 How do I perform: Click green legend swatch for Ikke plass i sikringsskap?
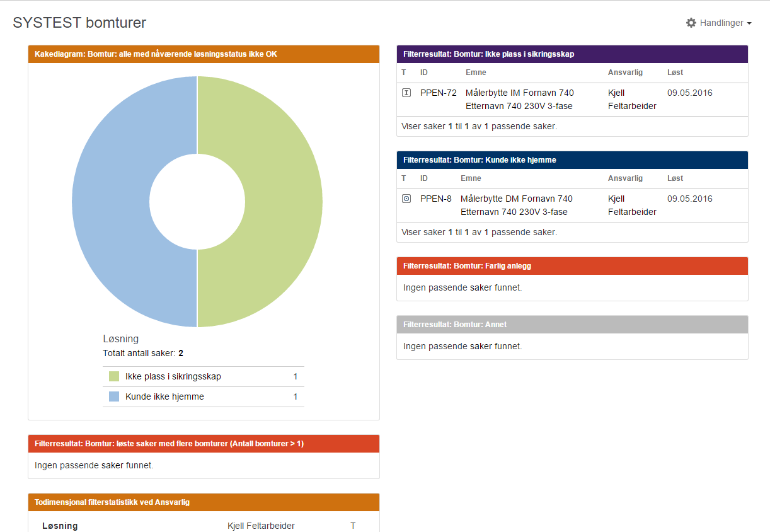pyautogui.click(x=114, y=376)
